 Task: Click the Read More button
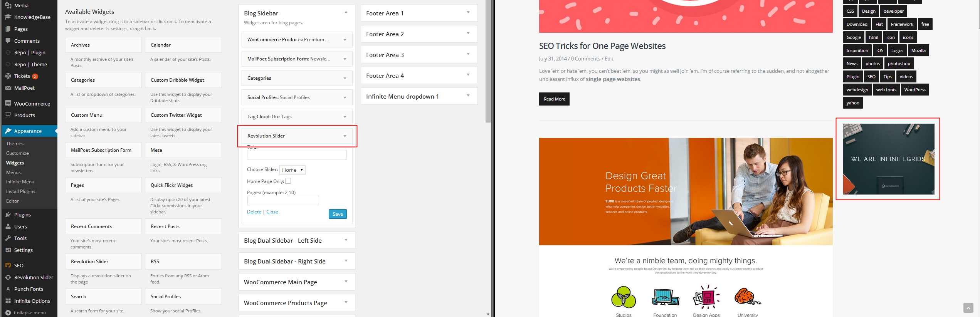point(554,99)
